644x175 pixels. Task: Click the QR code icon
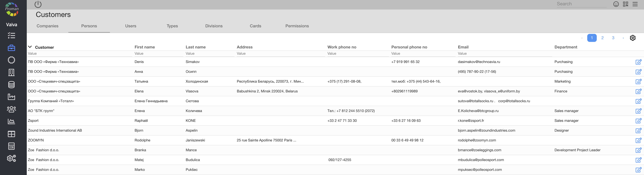(625, 4)
